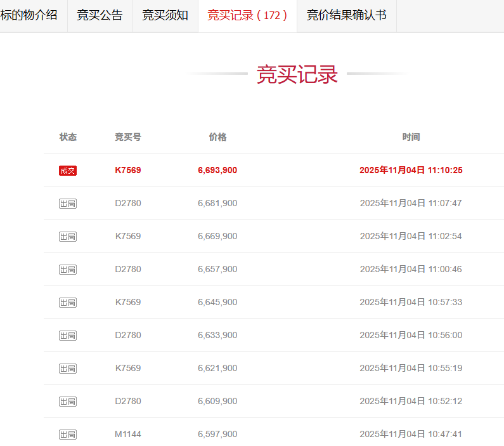This screenshot has width=504, height=446.
Task: Select bidder number M1144
Action: [x=128, y=434]
